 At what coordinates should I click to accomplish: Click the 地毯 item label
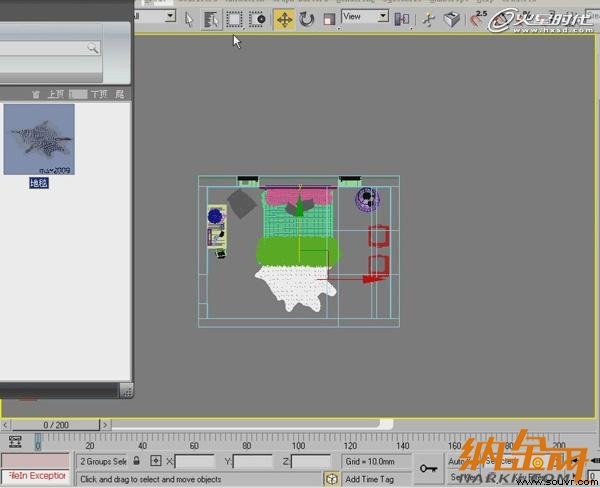coord(39,183)
